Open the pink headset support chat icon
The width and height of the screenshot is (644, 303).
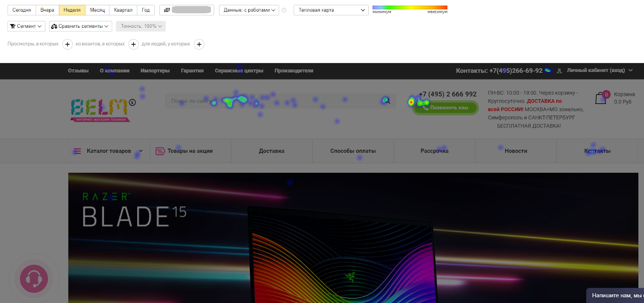coord(34,278)
